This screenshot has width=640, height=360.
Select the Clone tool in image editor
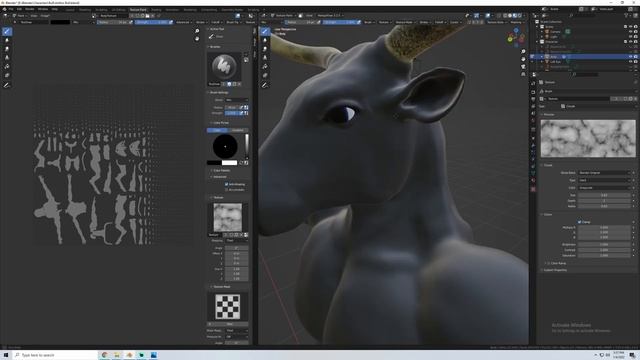(7, 58)
